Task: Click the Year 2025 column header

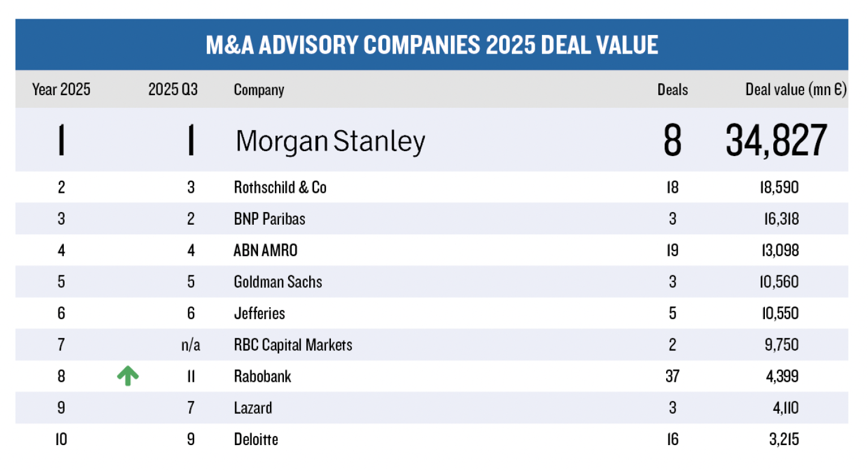Action: point(61,90)
